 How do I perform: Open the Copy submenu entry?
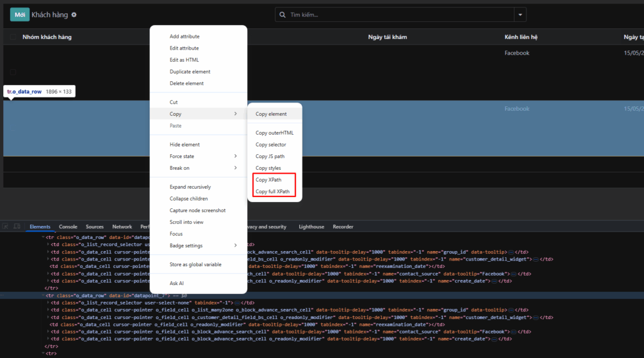(x=198, y=114)
